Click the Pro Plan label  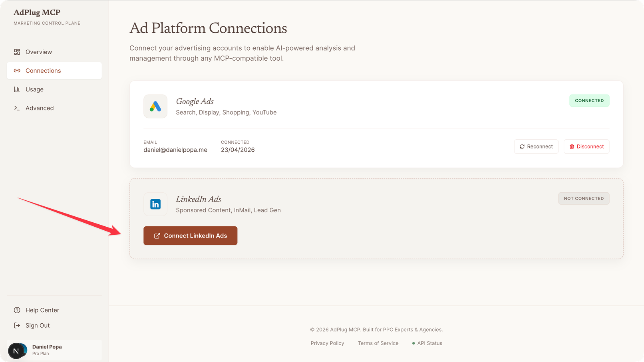click(41, 354)
